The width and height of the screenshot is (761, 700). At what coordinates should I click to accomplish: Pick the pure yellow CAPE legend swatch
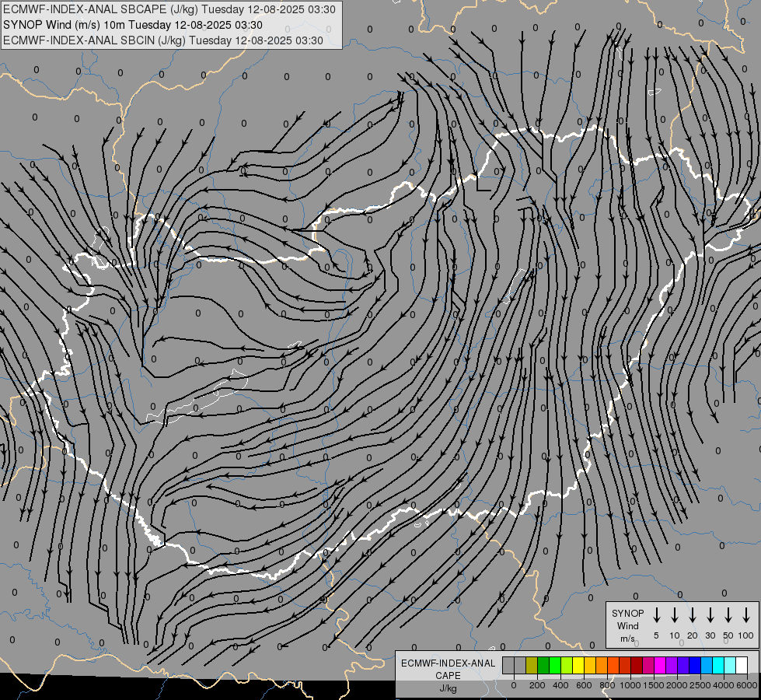(578, 666)
